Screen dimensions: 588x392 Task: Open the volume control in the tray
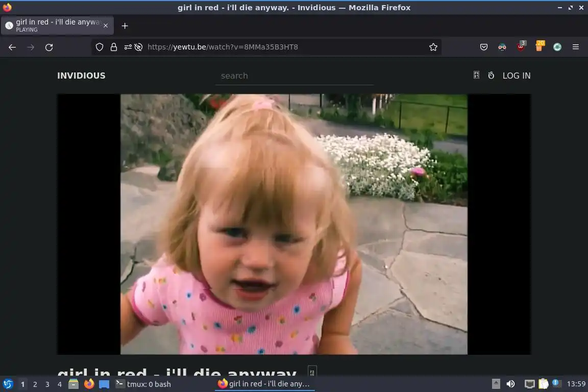(511, 384)
